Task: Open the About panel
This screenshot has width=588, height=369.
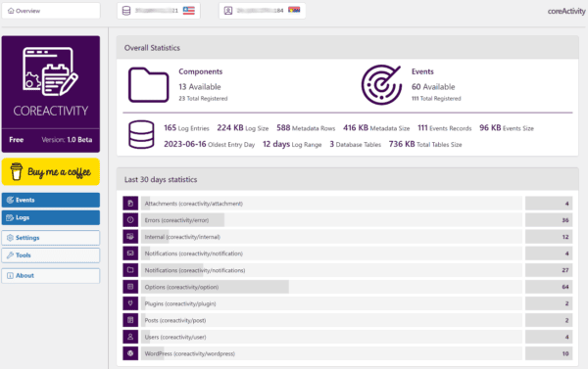Action: (51, 276)
